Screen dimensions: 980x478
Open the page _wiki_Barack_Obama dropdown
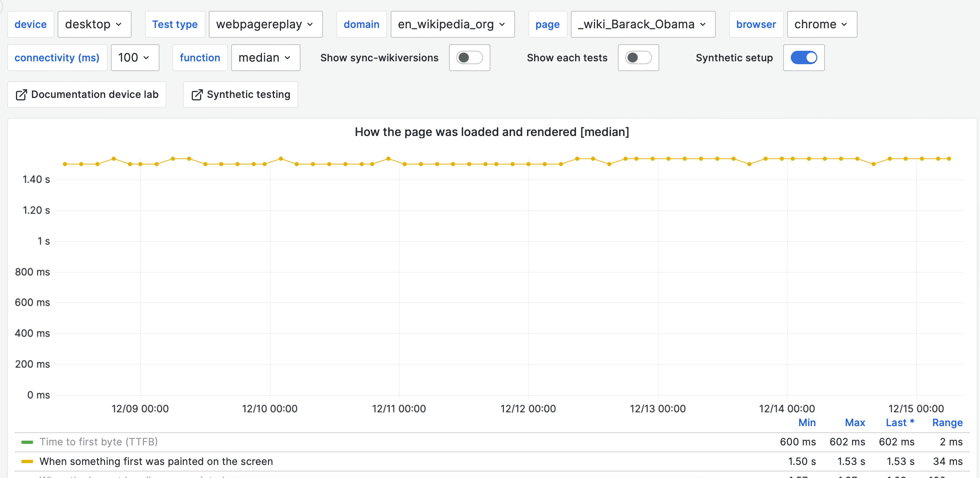pyautogui.click(x=643, y=24)
